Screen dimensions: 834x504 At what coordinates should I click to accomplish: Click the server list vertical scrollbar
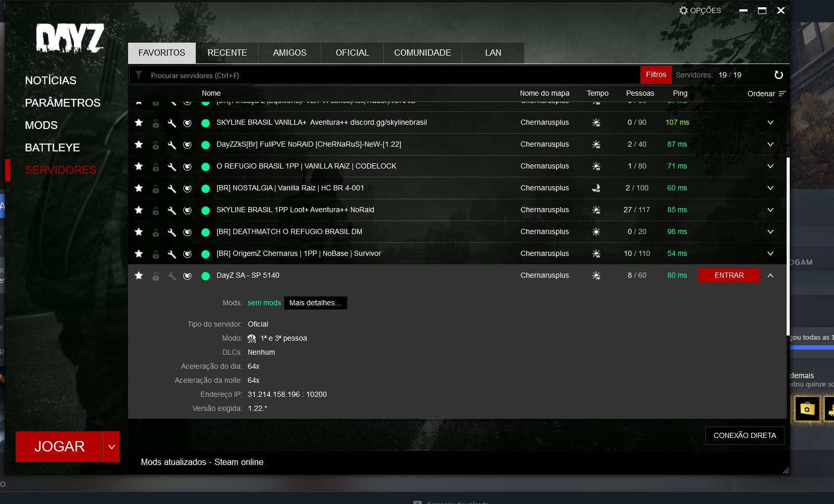pyautogui.click(x=788, y=247)
